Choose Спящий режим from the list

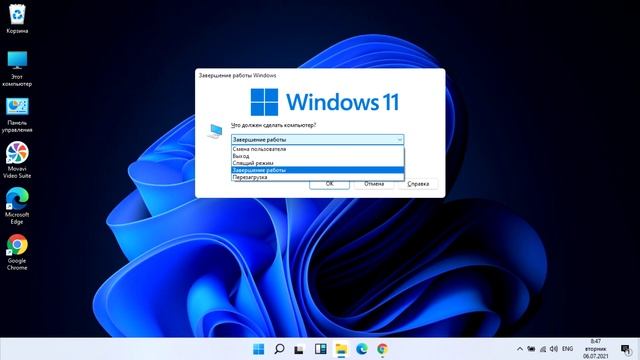pos(318,163)
